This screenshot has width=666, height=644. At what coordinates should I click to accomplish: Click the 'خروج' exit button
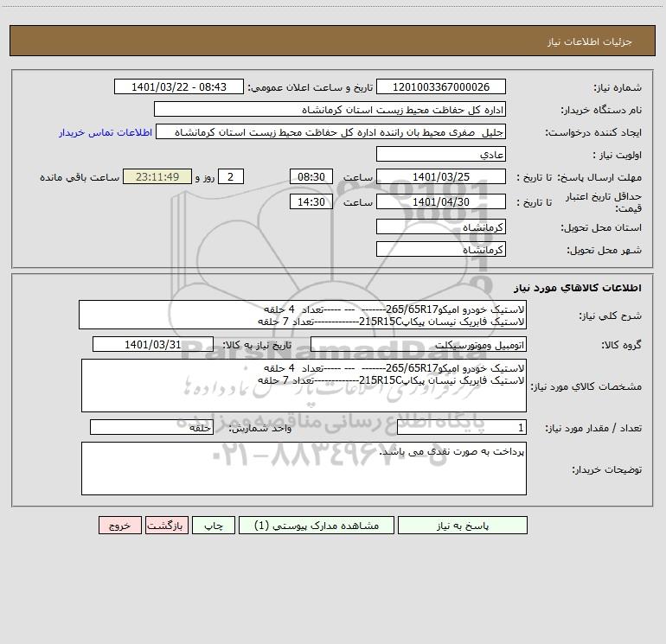(x=119, y=525)
